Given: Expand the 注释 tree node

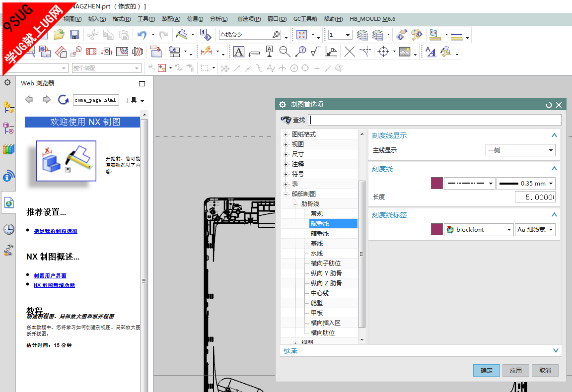Looking at the screenshot, I should (x=286, y=164).
